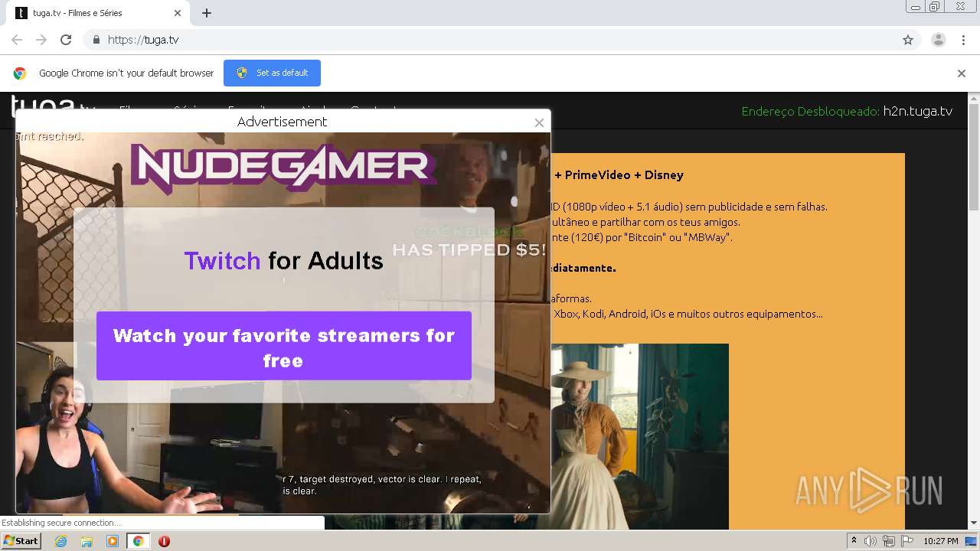Open the Chrome profile avatar
Image resolution: width=980 pixels, height=551 pixels.
pos(939,40)
